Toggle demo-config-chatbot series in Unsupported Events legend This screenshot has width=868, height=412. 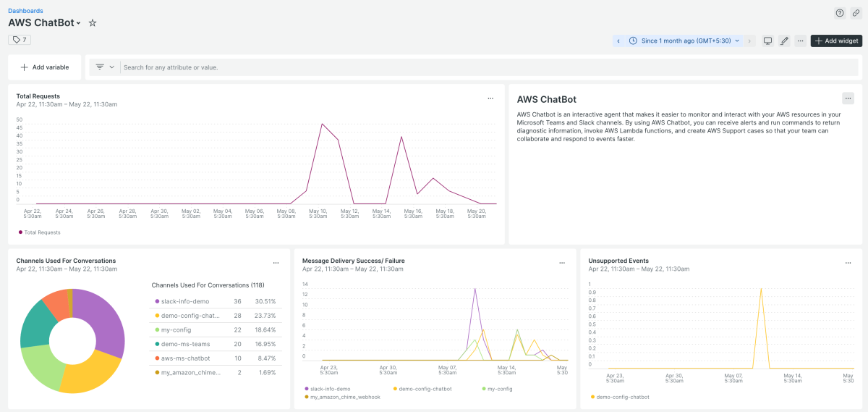click(x=622, y=397)
